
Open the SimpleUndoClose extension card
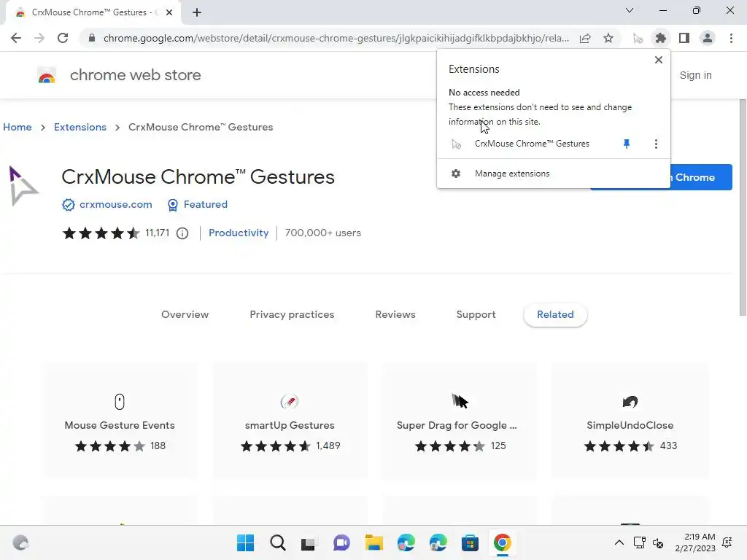[x=630, y=420]
